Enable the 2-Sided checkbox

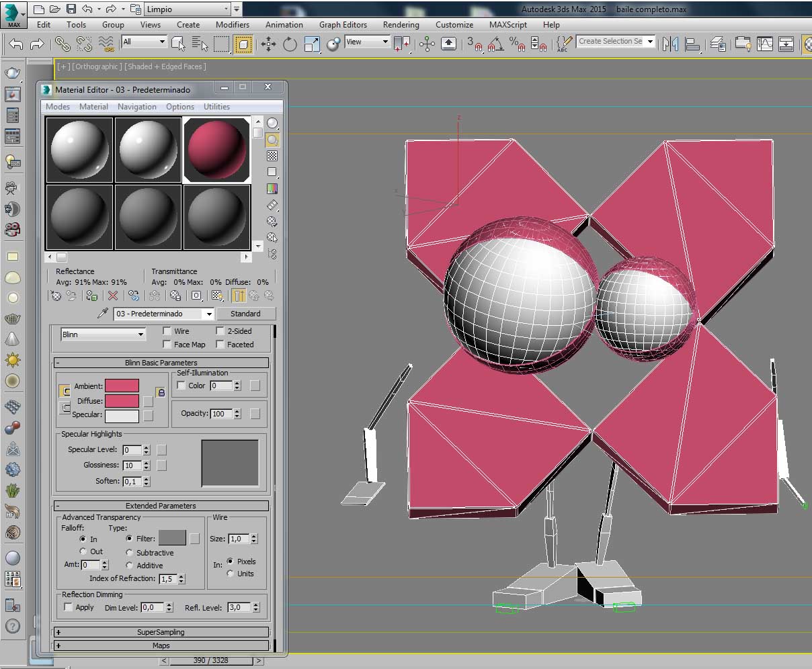point(220,331)
